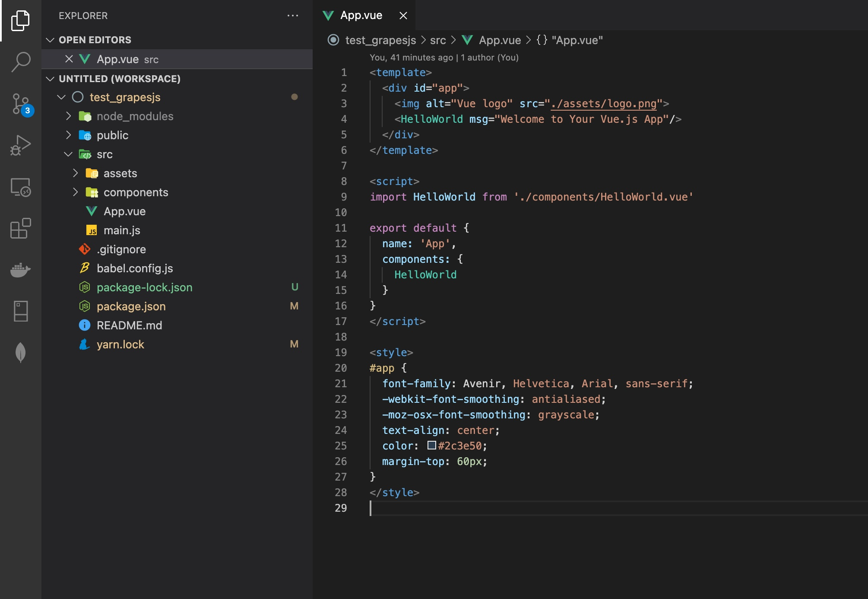Open Source Control with 3 changes
Viewport: 868px width, 599px height.
point(22,104)
